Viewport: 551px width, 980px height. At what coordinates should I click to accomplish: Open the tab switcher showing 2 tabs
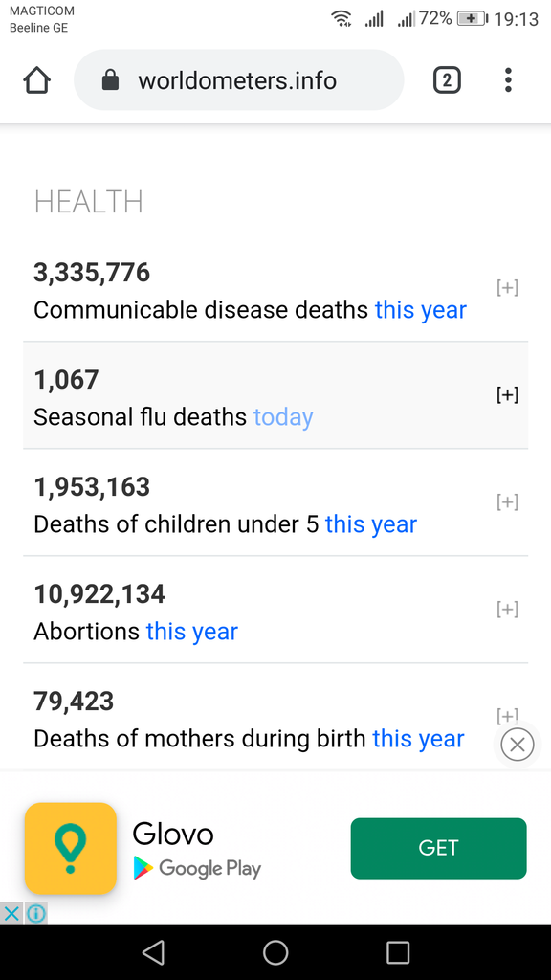[447, 80]
